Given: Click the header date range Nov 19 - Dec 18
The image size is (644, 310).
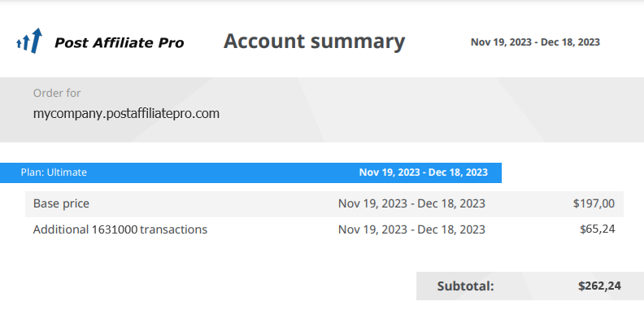Looking at the screenshot, I should [x=535, y=42].
